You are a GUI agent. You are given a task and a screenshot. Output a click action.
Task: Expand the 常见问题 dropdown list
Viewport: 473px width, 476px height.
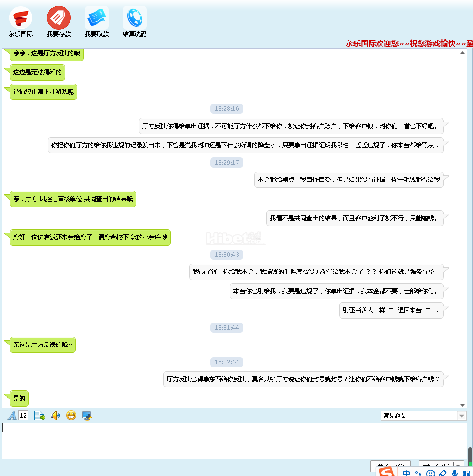(x=461, y=416)
